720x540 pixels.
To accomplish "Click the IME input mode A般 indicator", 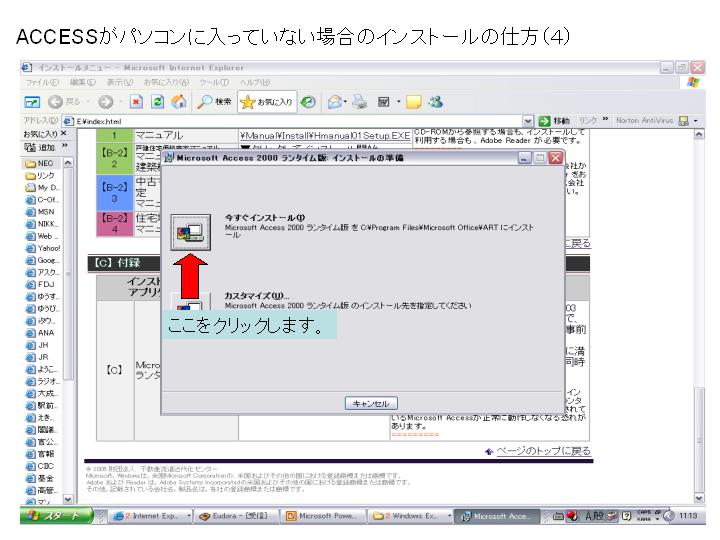I will click(x=594, y=516).
